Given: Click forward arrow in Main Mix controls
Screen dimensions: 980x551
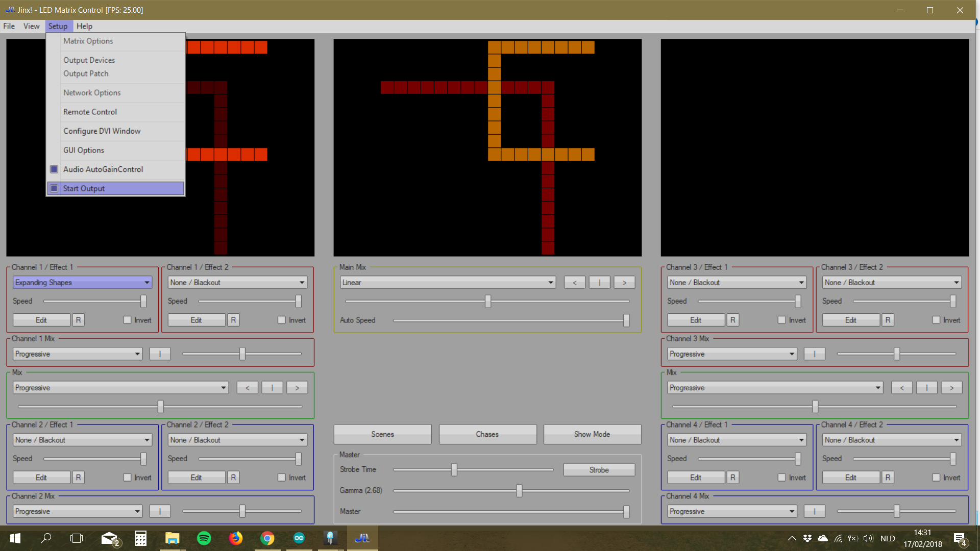Looking at the screenshot, I should pyautogui.click(x=624, y=282).
